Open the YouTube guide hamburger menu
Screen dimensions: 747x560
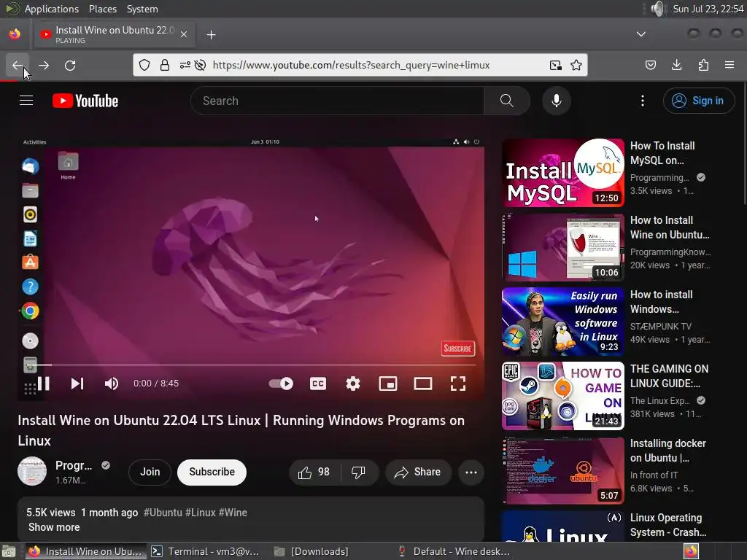[26, 101]
